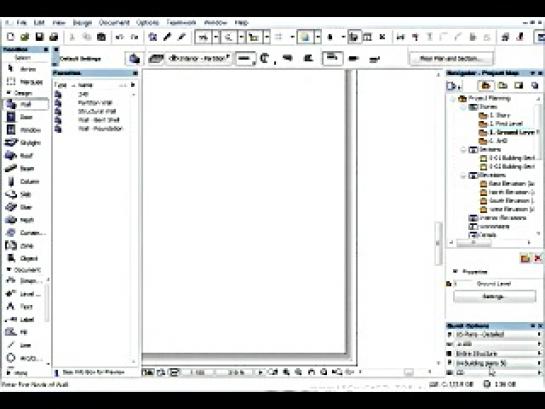Pick the Column tool in the toolbox
The width and height of the screenshot is (545, 409).
click(x=24, y=181)
